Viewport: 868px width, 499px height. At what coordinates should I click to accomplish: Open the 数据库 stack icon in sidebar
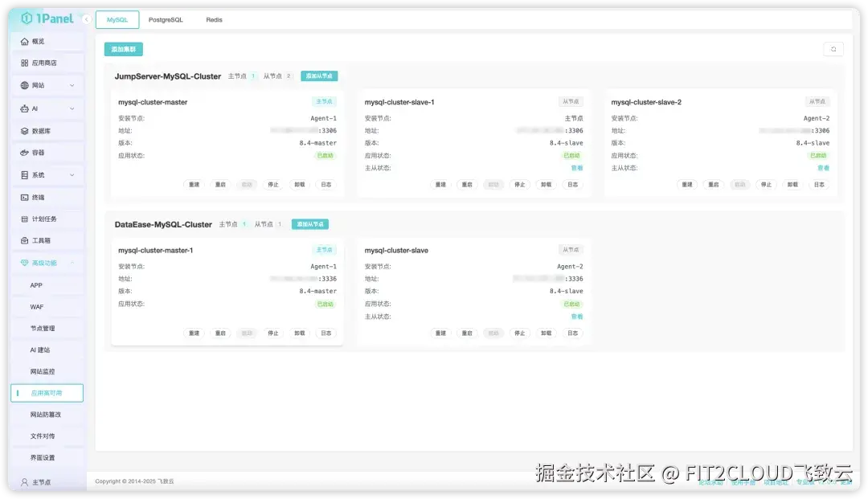point(24,131)
